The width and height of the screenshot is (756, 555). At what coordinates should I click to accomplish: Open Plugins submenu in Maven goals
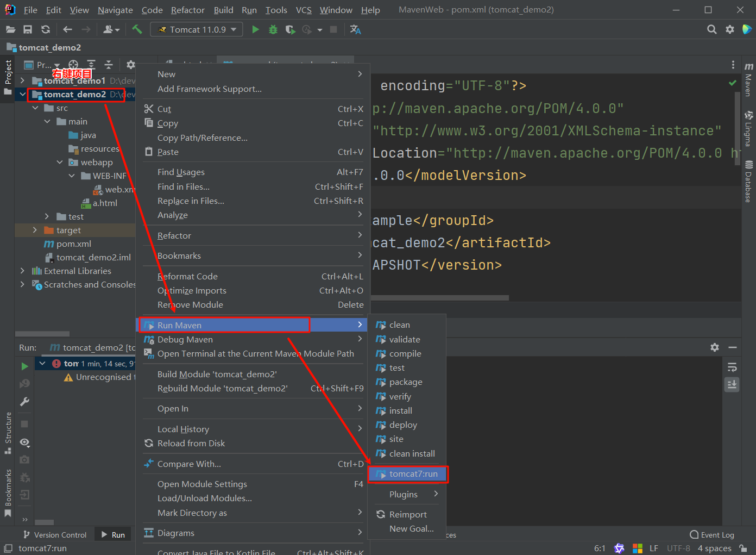[x=407, y=495]
